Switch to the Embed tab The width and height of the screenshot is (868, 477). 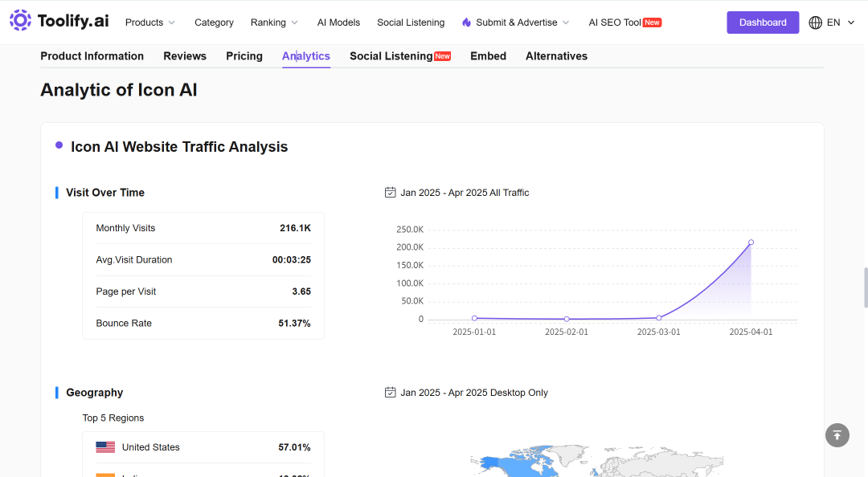point(489,56)
